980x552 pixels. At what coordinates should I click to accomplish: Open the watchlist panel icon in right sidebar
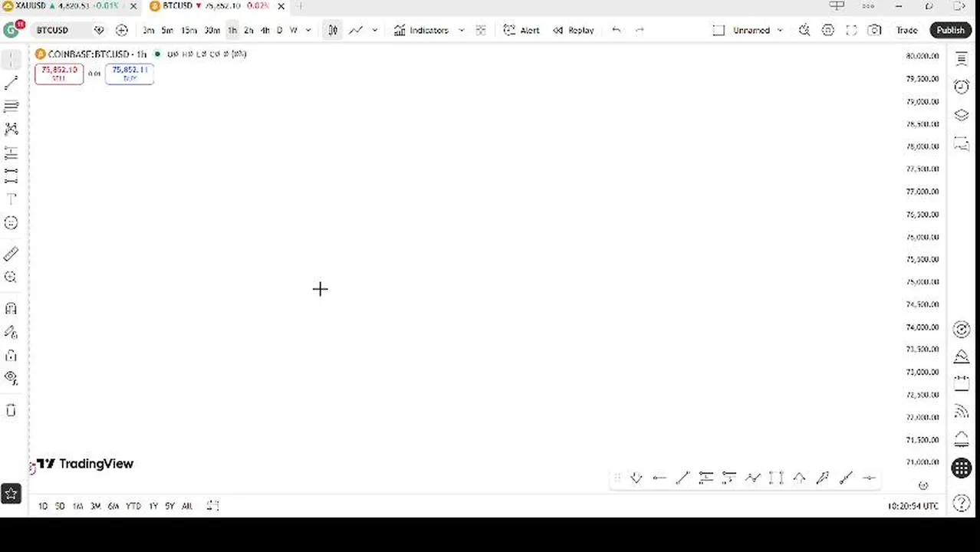962,60
